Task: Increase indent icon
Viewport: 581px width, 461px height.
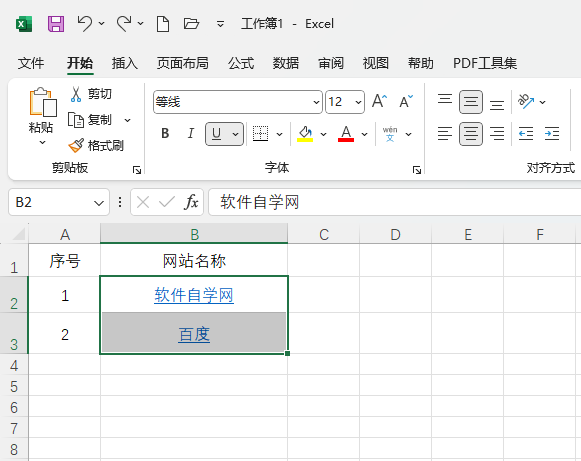Action: pos(552,134)
